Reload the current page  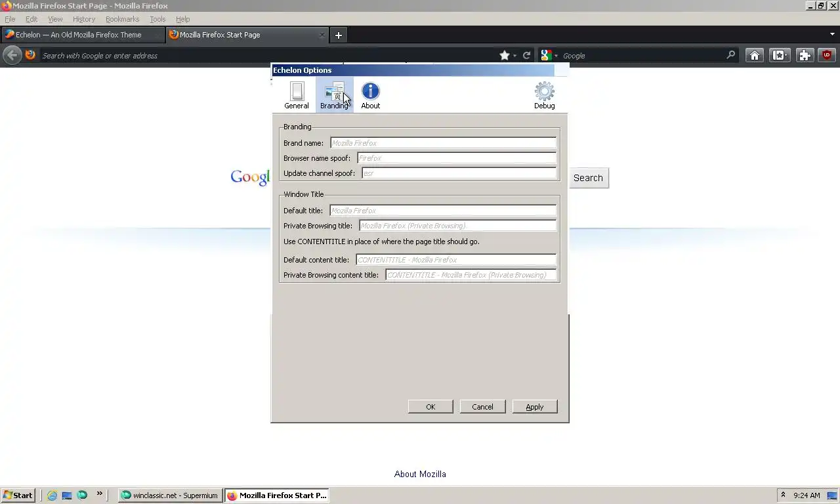(x=526, y=55)
